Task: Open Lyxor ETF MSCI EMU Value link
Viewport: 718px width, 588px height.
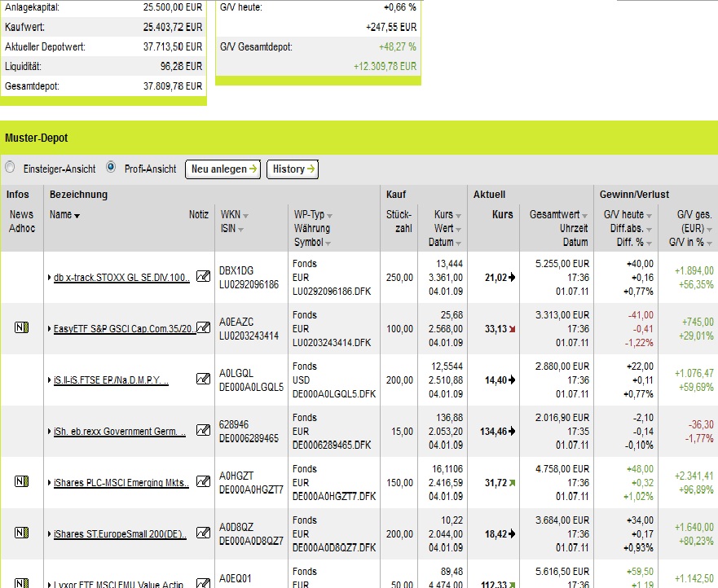Action: pyautogui.click(x=118, y=584)
